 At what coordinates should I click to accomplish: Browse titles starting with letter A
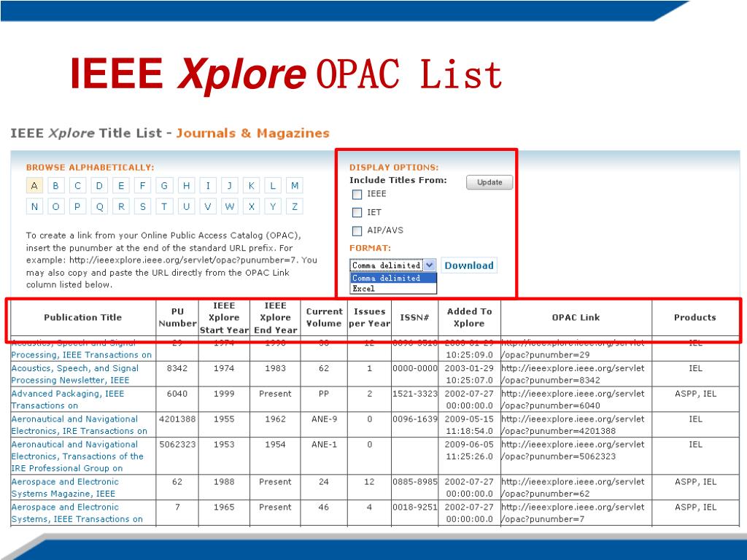pos(34,186)
